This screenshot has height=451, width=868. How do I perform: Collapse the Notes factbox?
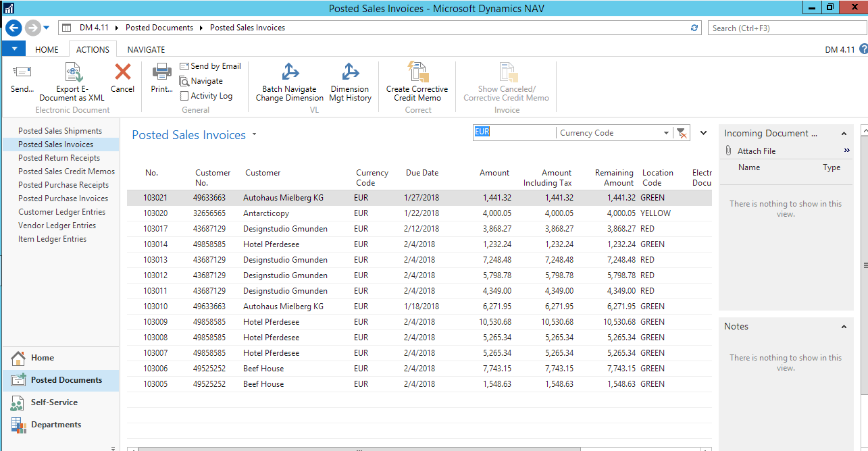[844, 327]
